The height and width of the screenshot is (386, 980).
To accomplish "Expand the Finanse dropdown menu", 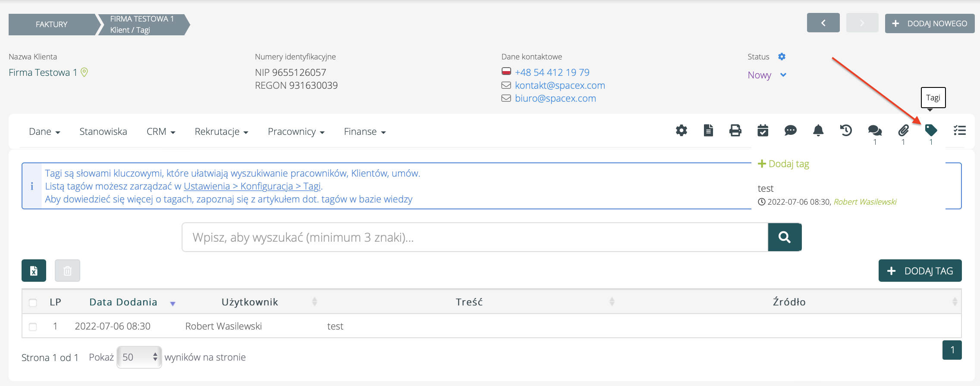I will (364, 132).
